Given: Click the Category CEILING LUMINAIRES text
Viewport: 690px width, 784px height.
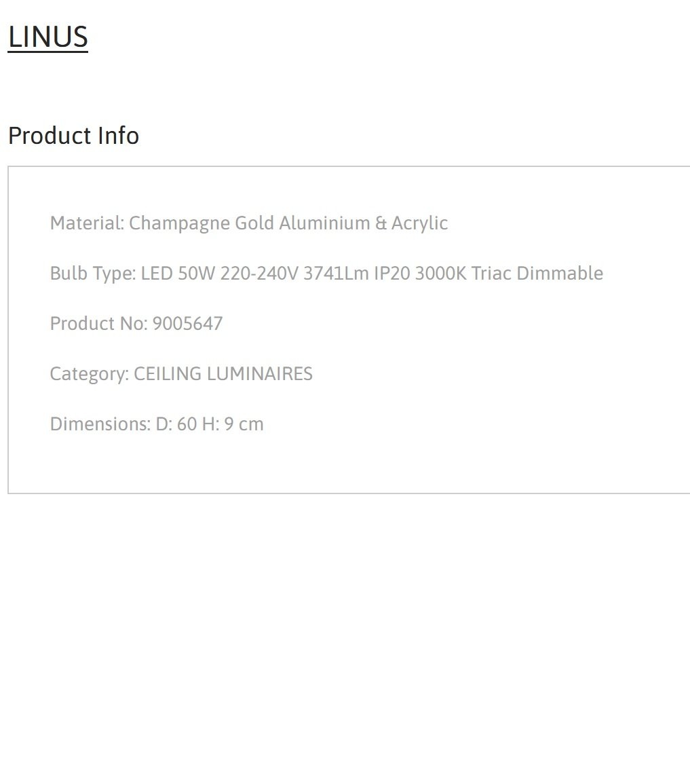Looking at the screenshot, I should point(181,374).
